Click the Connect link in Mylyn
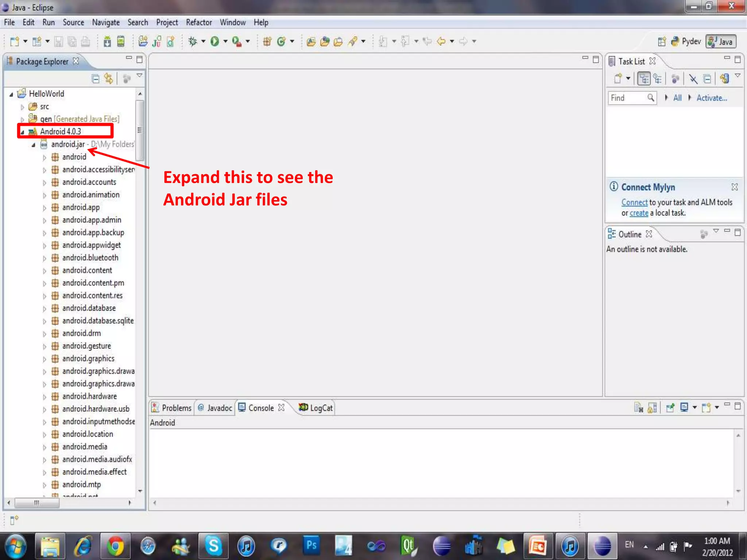The height and width of the screenshot is (560, 747). coord(634,202)
